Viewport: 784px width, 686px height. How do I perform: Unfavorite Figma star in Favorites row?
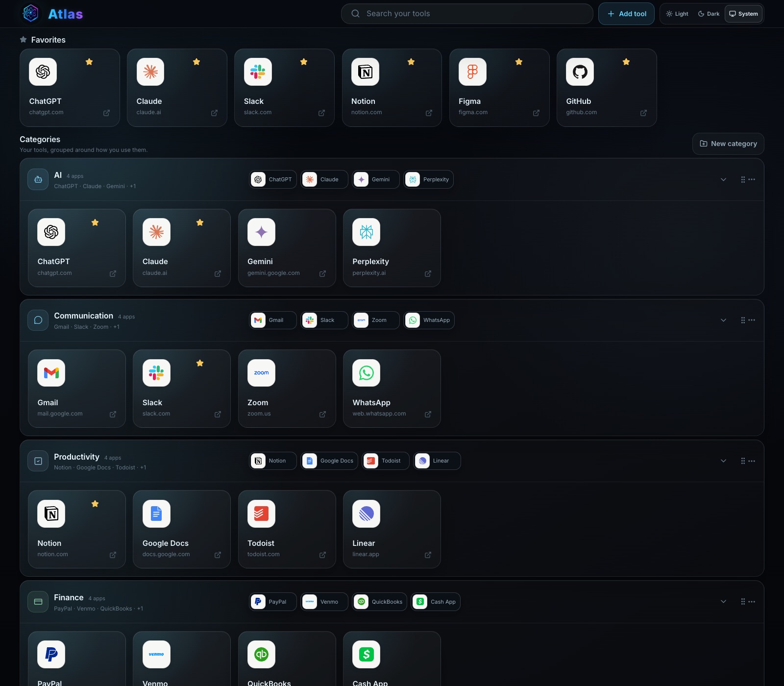(519, 62)
